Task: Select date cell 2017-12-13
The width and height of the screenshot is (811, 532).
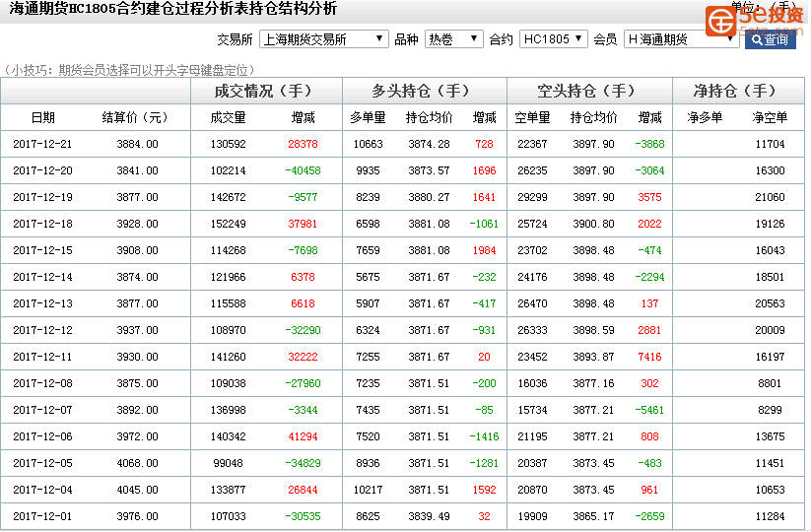Action: point(42,304)
